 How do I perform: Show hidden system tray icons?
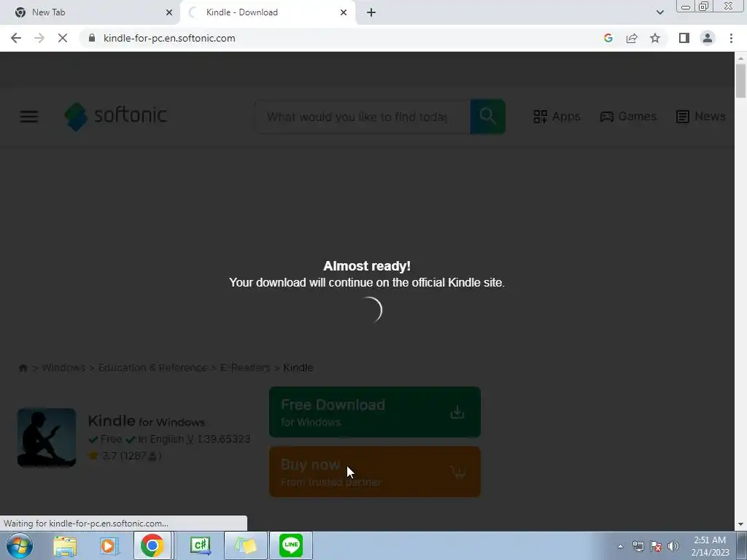pyautogui.click(x=620, y=546)
